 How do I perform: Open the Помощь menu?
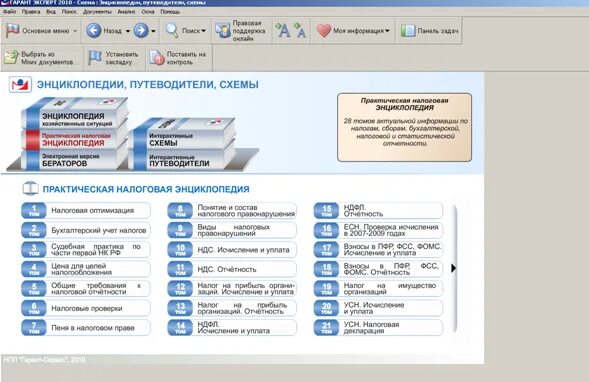170,12
